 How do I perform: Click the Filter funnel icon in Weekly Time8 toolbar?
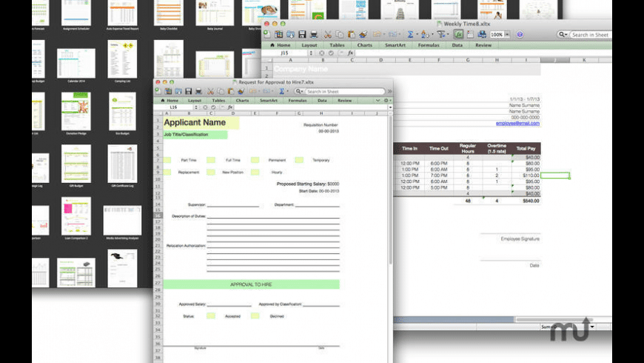coord(440,35)
